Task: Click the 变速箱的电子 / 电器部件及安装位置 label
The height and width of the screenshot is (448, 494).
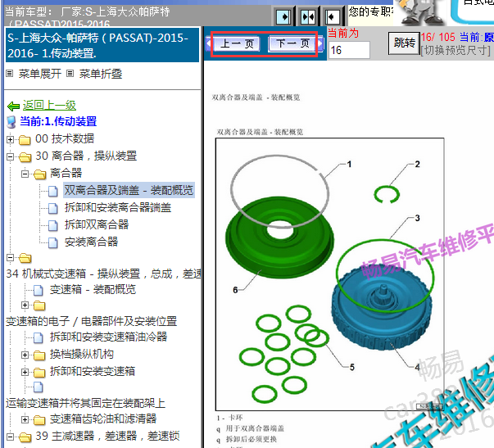Action: click(x=92, y=321)
